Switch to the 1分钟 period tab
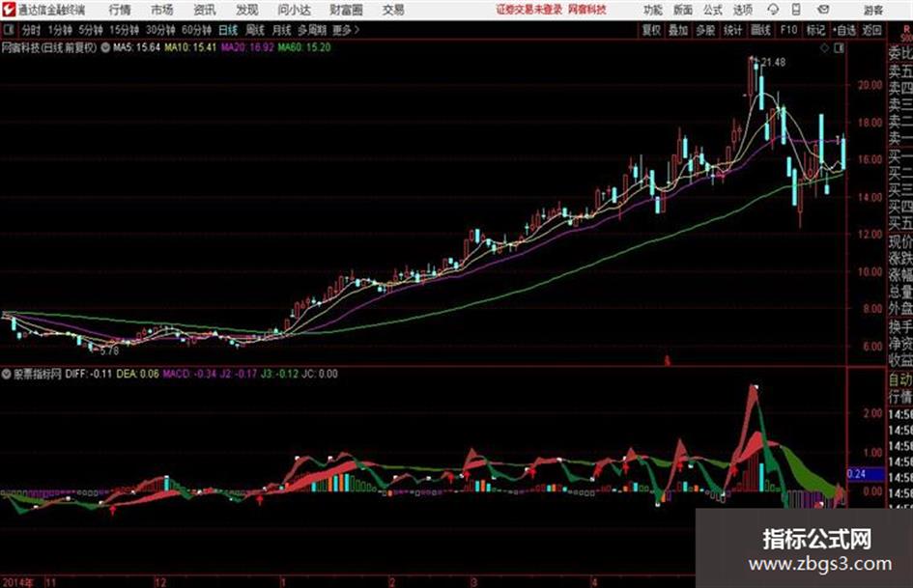The height and width of the screenshot is (588, 913). tap(59, 30)
